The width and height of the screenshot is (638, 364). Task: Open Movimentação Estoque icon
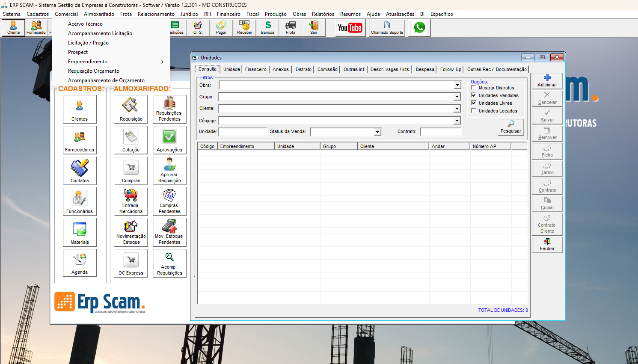pyautogui.click(x=131, y=233)
